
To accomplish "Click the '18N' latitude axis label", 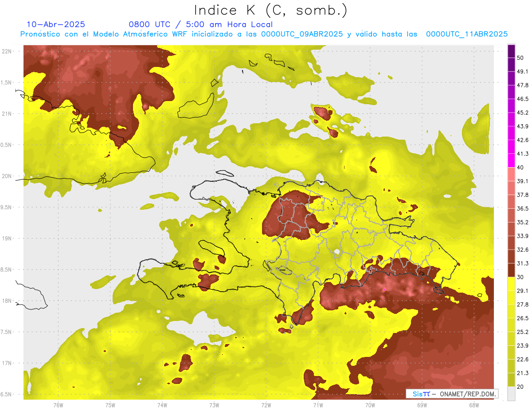I will pos(8,301).
